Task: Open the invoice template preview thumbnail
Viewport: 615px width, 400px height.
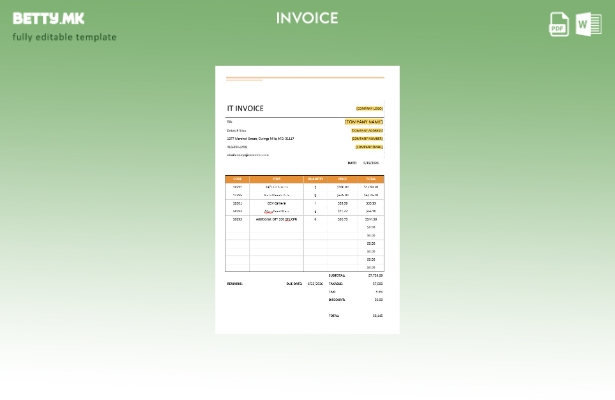Action: click(307, 200)
